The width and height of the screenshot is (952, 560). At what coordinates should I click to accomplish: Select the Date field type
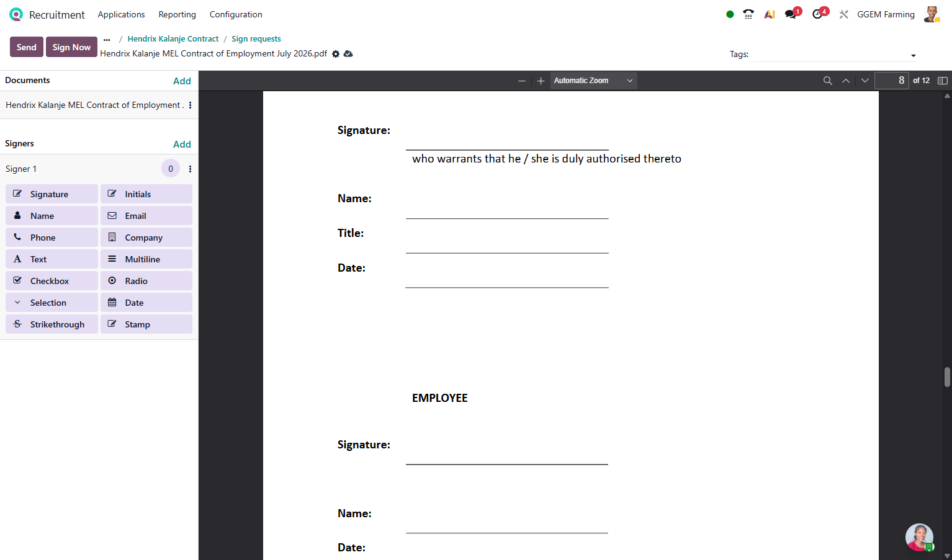point(146,303)
